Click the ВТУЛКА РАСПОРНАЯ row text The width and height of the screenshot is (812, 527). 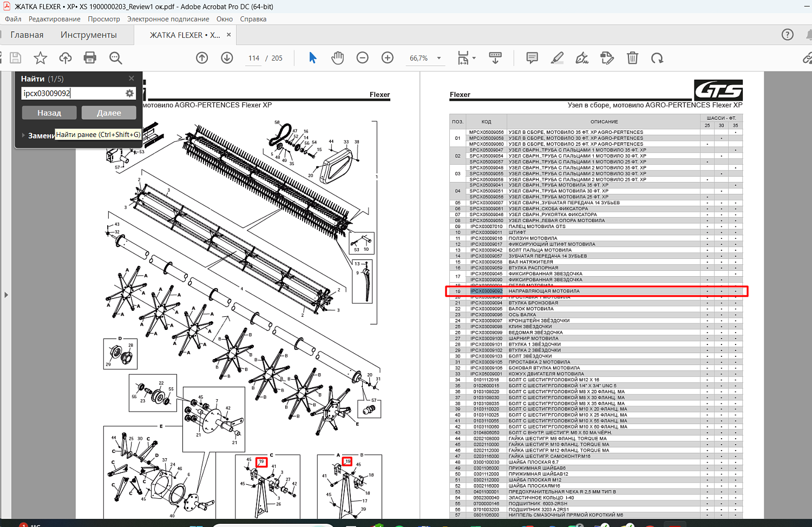pyautogui.click(x=533, y=268)
